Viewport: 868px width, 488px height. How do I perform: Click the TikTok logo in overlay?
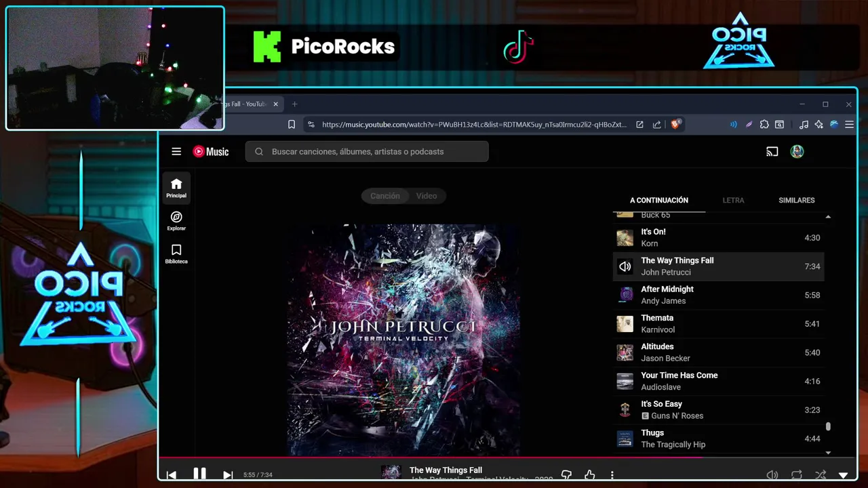pos(519,47)
